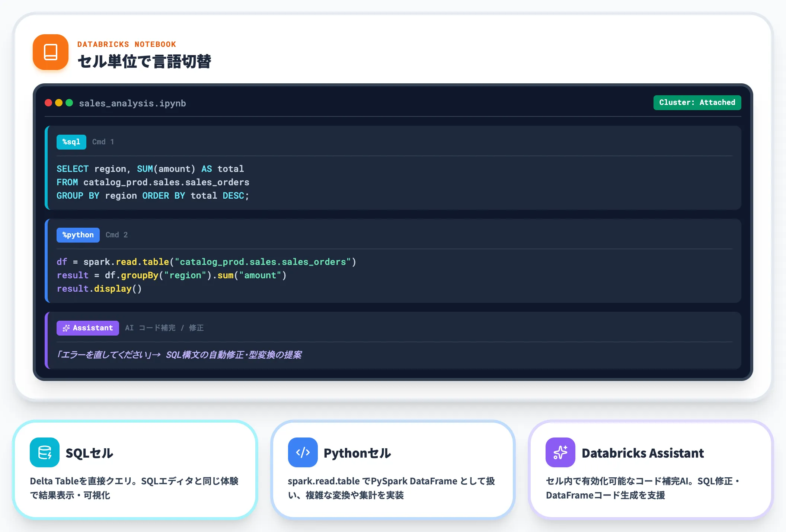Click the green window dot
Viewport: 786px width, 532px height.
tap(69, 103)
